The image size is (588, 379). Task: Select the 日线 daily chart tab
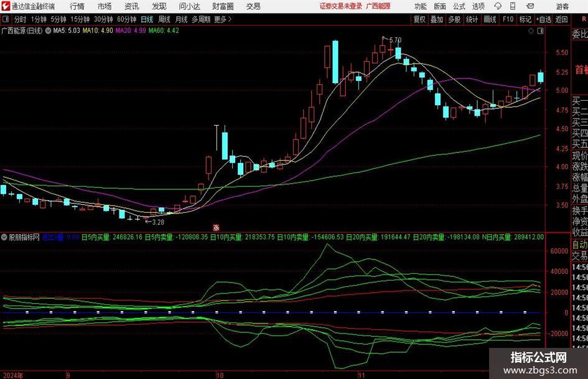[147, 19]
